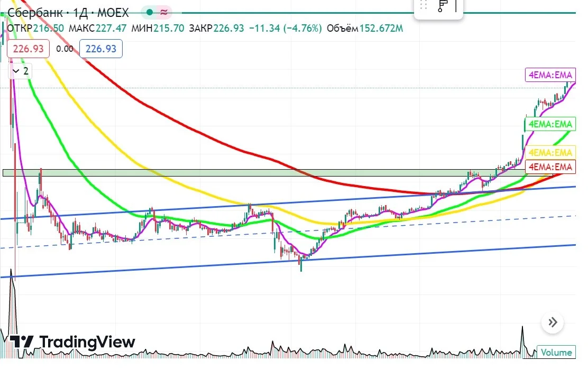Select the green 4EMA:EMA label
588x370 pixels.
pyautogui.click(x=550, y=124)
